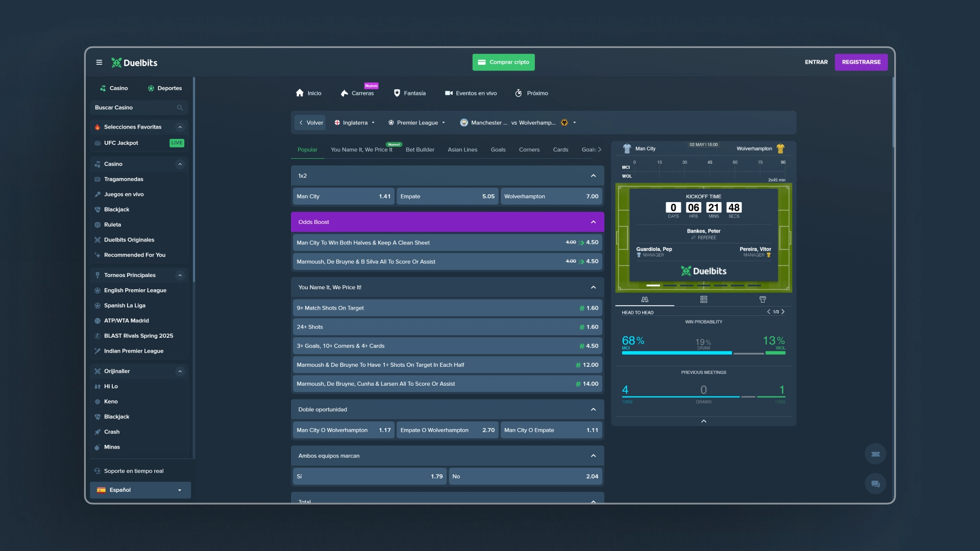Screen dimensions: 980x551
Task: Click the Duelbits logo in the header
Action: [134, 63]
